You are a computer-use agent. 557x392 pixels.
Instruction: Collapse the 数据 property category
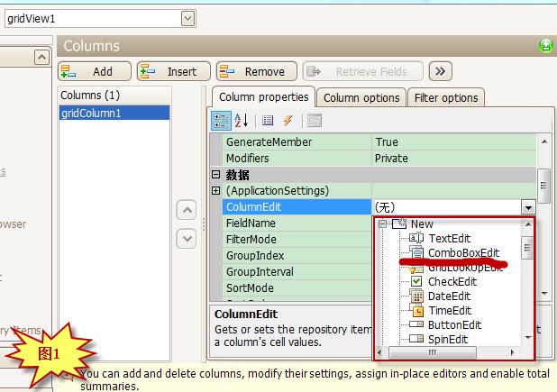pyautogui.click(x=216, y=175)
